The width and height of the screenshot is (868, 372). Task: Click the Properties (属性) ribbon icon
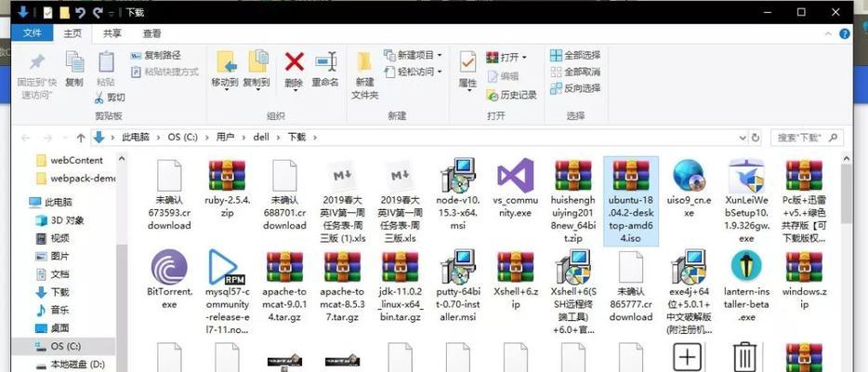point(467,62)
